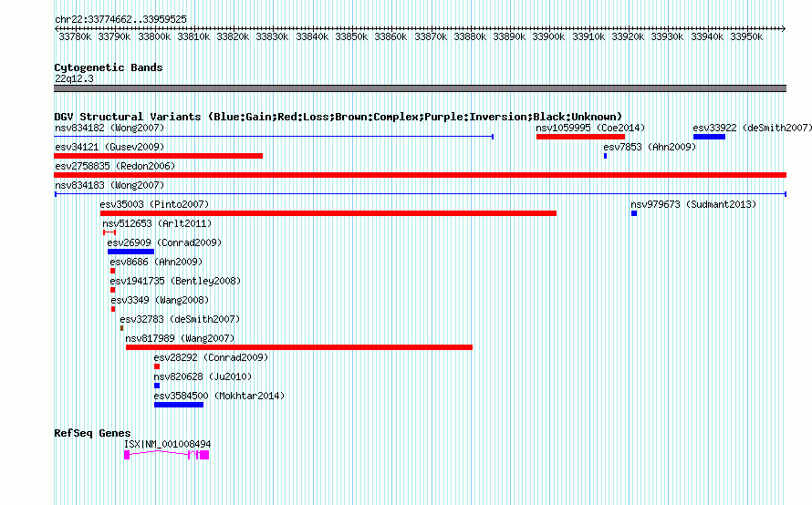Select the esv3584500 (Mokhtar2014) blue bar
Image resolution: width=812 pixels, height=505 pixels.
pyautogui.click(x=179, y=405)
